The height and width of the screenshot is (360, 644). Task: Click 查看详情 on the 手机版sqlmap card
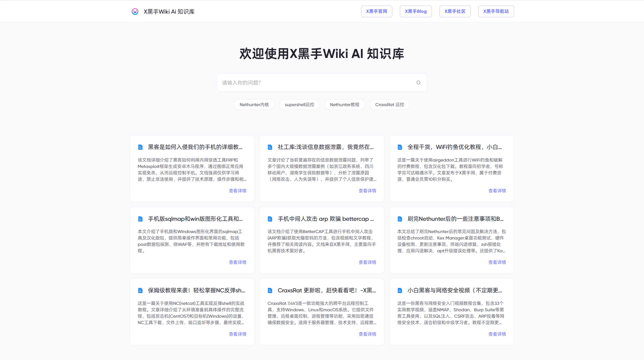coord(238,262)
